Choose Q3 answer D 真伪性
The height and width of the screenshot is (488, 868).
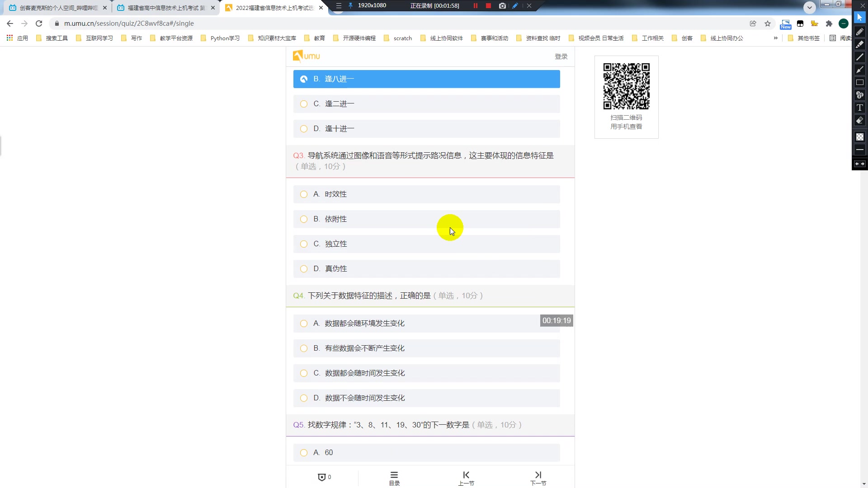coord(426,269)
